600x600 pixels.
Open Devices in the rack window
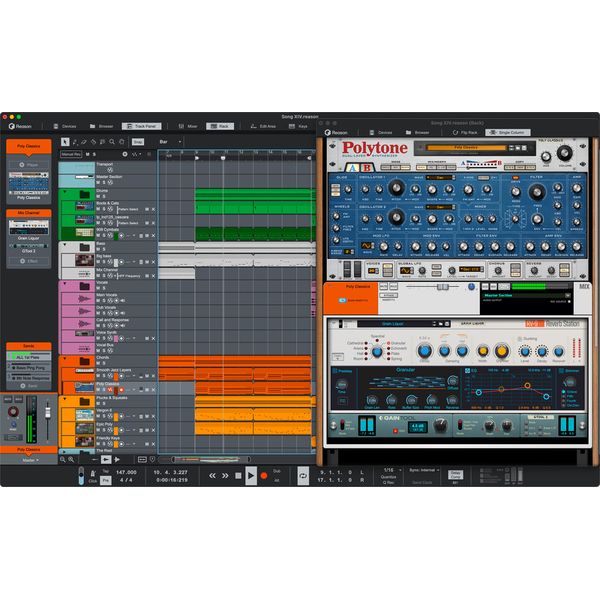pos(381,132)
